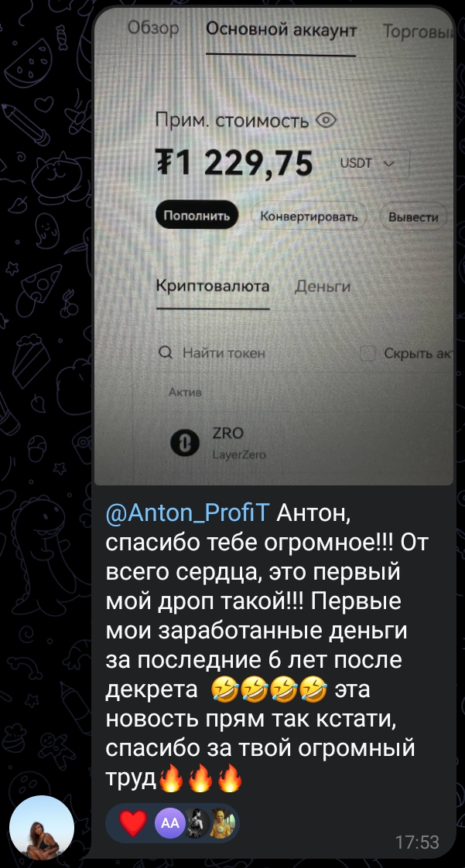Open the shared screenshot photo
Viewport: 465px width, 868px height.
274,245
